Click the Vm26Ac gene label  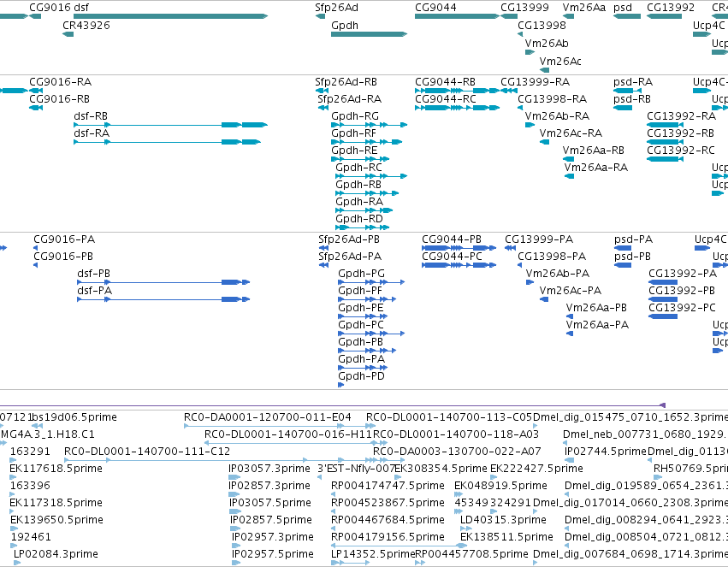[560, 62]
